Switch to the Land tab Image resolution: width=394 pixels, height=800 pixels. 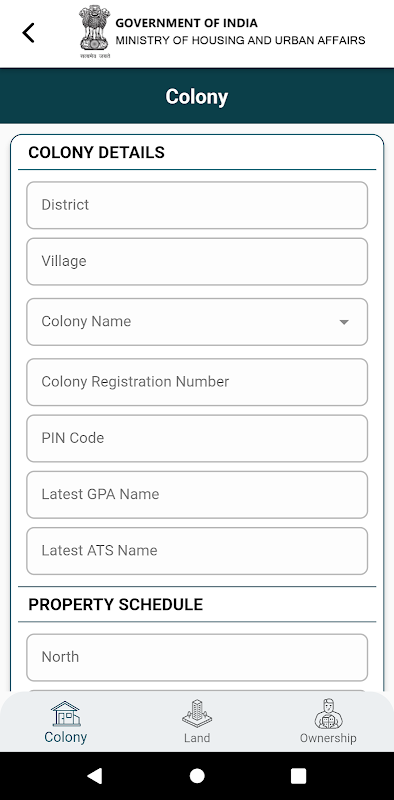coord(197,721)
